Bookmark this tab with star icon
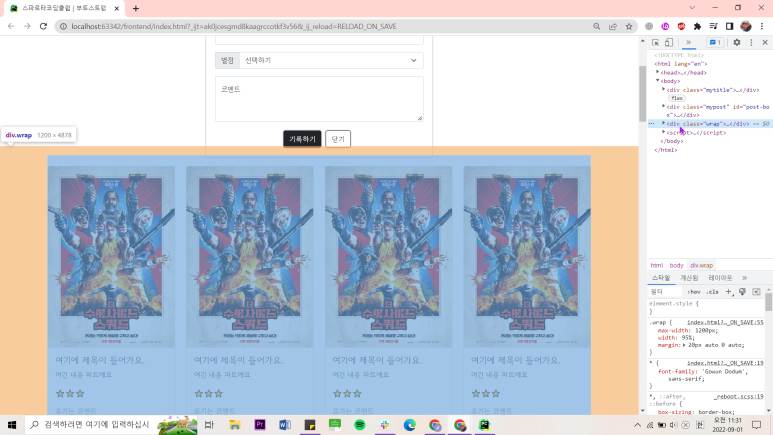 click(x=629, y=26)
